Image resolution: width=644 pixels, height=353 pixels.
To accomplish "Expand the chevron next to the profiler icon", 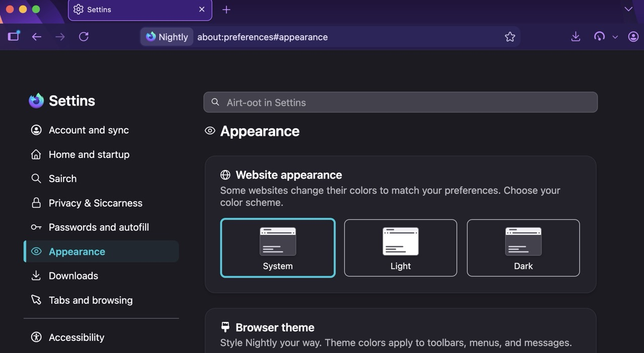I will point(615,37).
